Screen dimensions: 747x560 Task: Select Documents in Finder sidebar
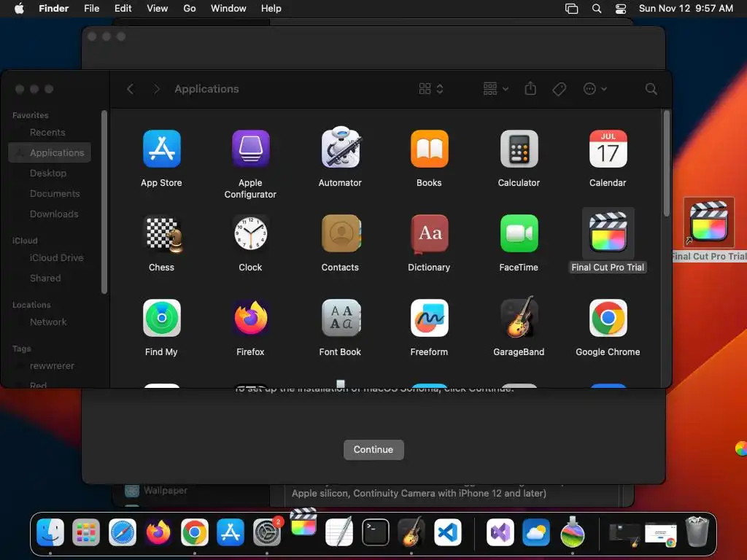click(x=55, y=194)
